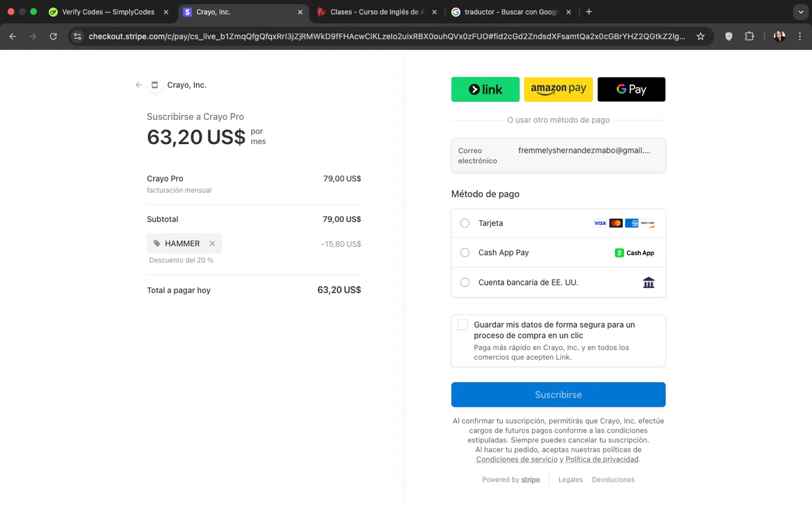Viewport: 812px width, 508px height.
Task: Close the traductor Google tab
Action: tap(568, 12)
